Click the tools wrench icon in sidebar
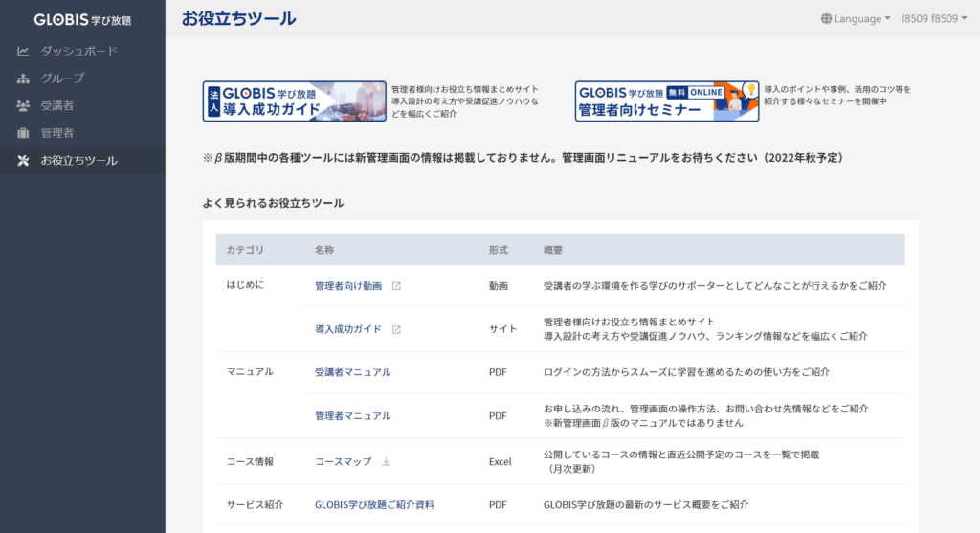980x533 pixels. 24,160
